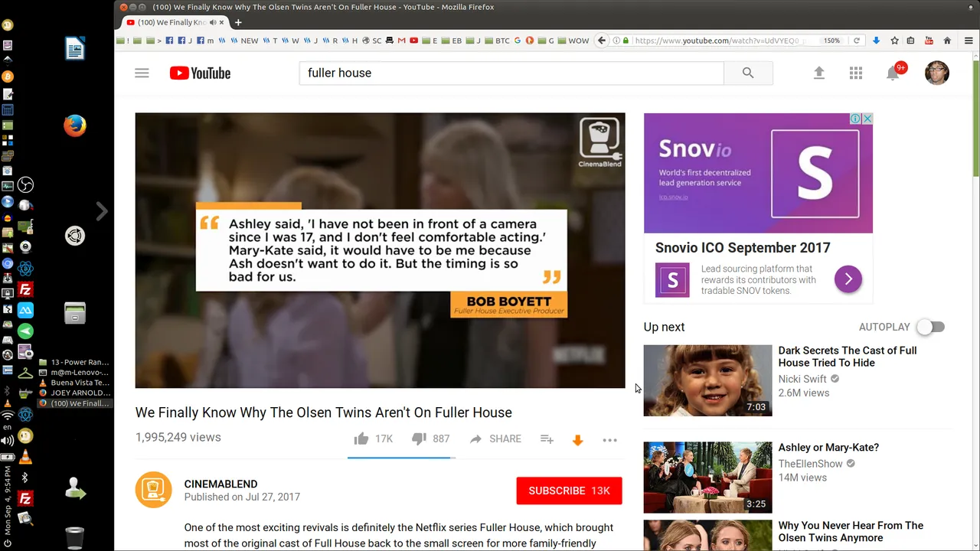Open the SC bookmark in bookmarks bar
This screenshot has width=980, height=551.
[x=372, y=41]
